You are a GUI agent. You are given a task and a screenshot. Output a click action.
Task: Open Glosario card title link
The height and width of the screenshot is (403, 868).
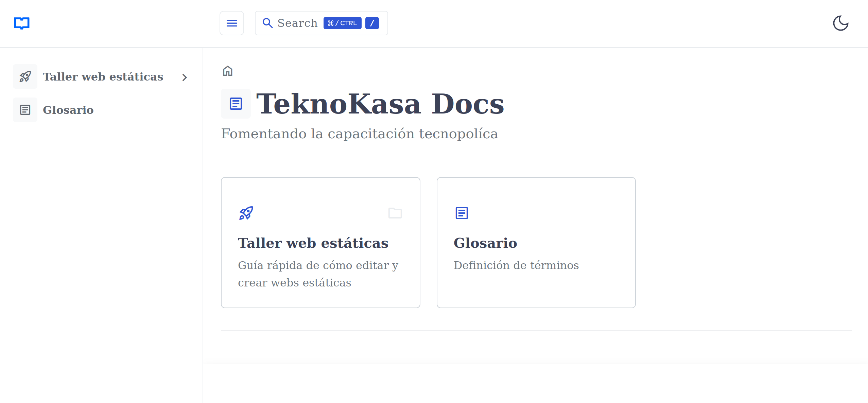[x=485, y=243]
